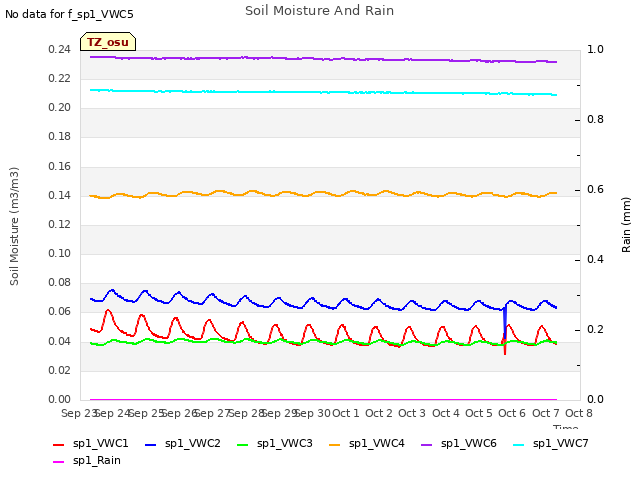Click the orange sp1_VWC4 legend color marker
640x480 pixels.
pyautogui.click(x=335, y=444)
